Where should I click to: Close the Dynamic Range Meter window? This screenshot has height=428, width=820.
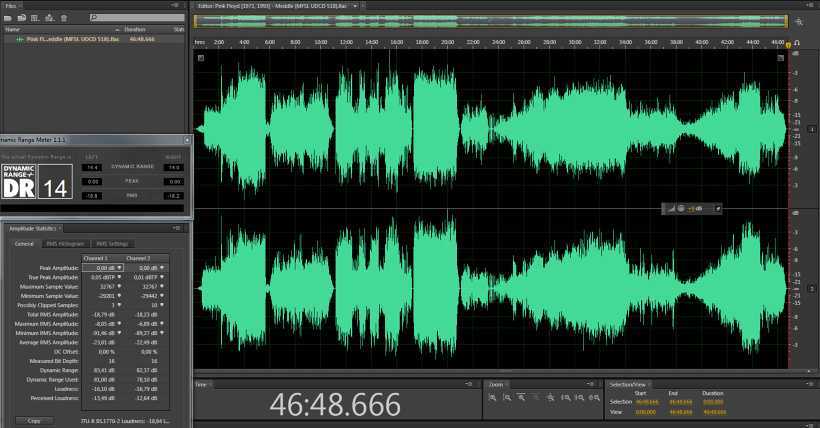187,140
